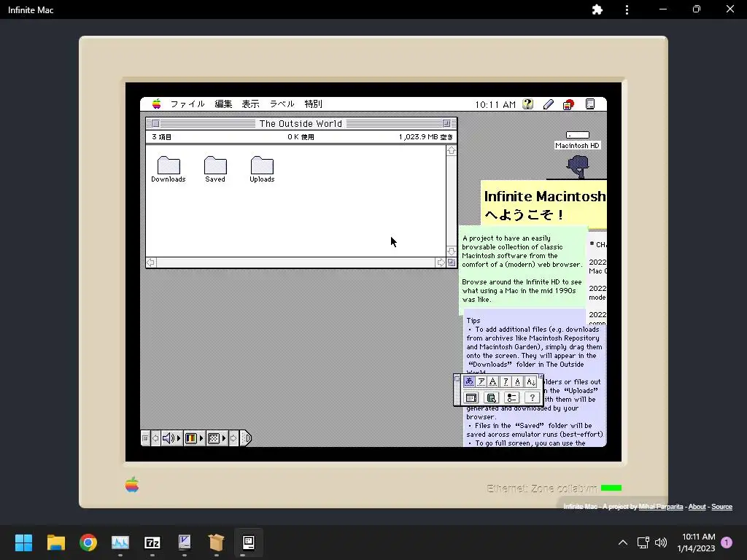747x560 pixels.
Task: Open the browser extensions puzzle icon
Action: pos(597,9)
